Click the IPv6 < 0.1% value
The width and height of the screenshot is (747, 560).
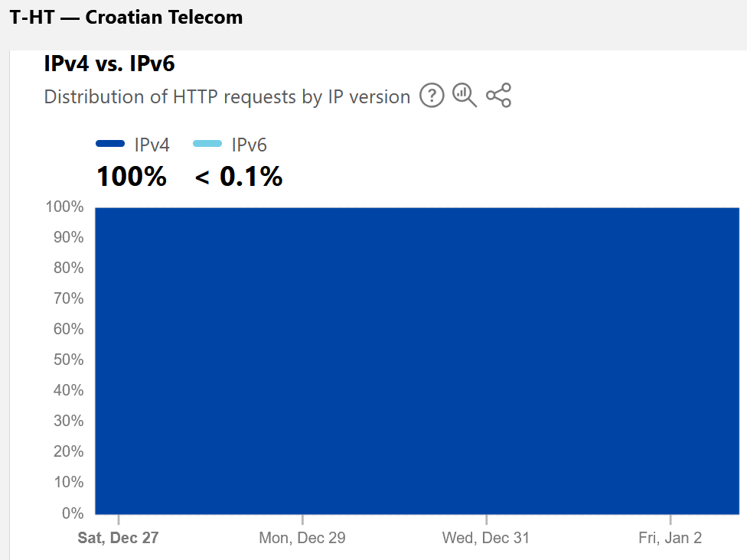pyautogui.click(x=239, y=176)
